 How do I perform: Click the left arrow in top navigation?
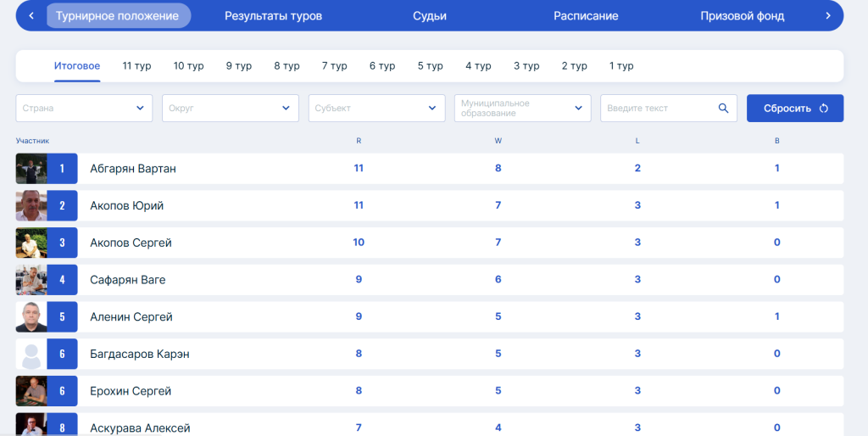click(x=31, y=16)
